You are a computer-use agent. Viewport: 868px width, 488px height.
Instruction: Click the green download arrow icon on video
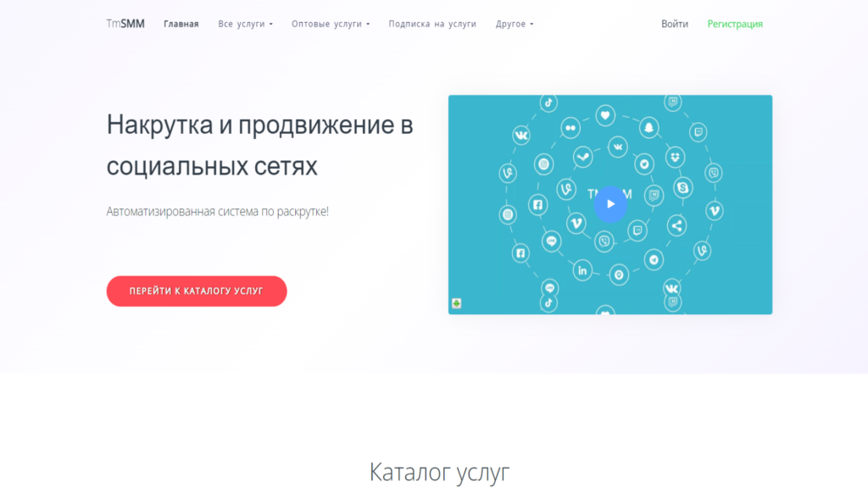coord(456,303)
